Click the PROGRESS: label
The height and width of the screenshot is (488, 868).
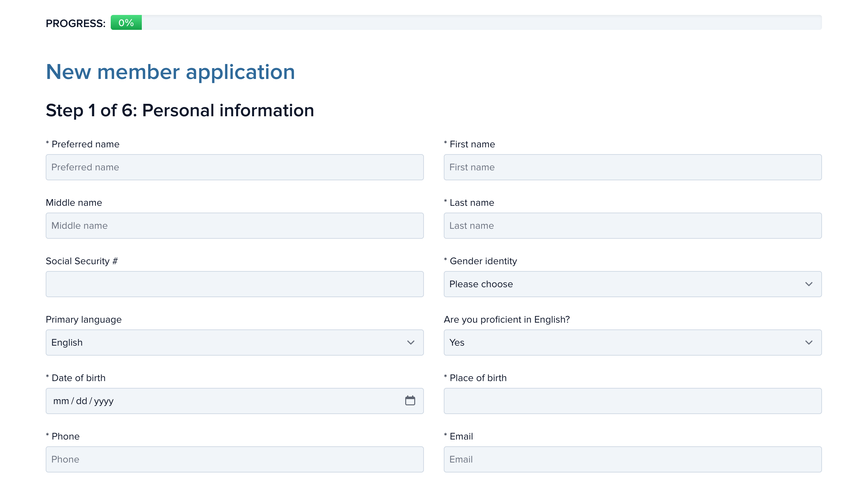pos(76,23)
